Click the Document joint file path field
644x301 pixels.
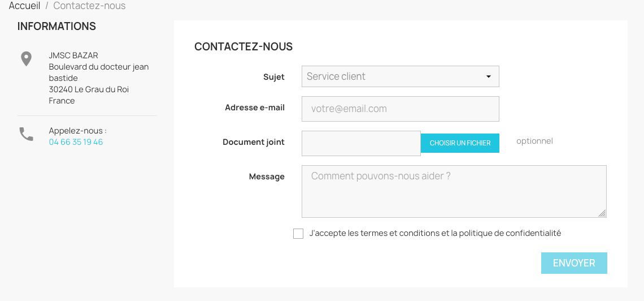pyautogui.click(x=361, y=143)
